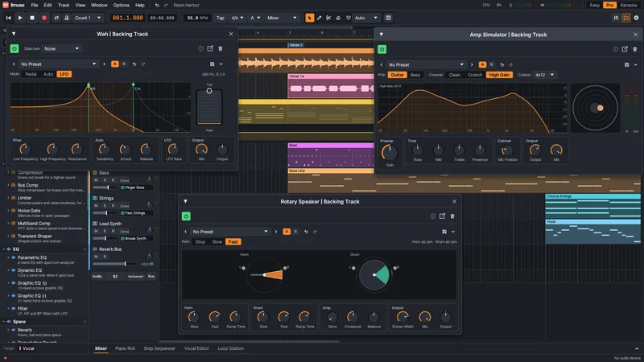Go to the next Rotary Speaker preset with the arrow

tap(276, 232)
